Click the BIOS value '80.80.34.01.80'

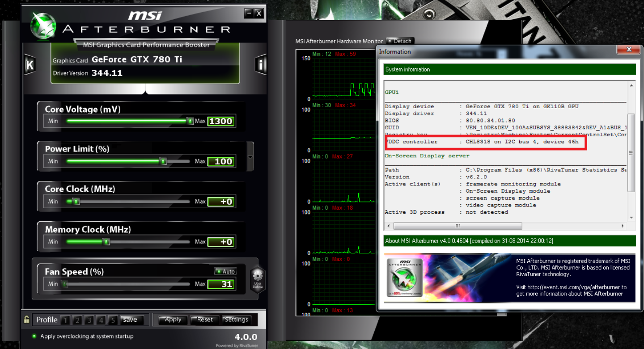pyautogui.click(x=490, y=121)
